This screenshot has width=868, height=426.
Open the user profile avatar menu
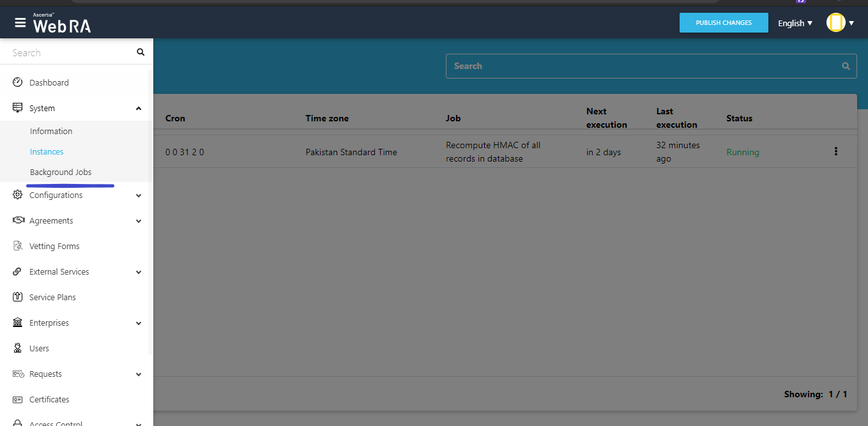(839, 23)
